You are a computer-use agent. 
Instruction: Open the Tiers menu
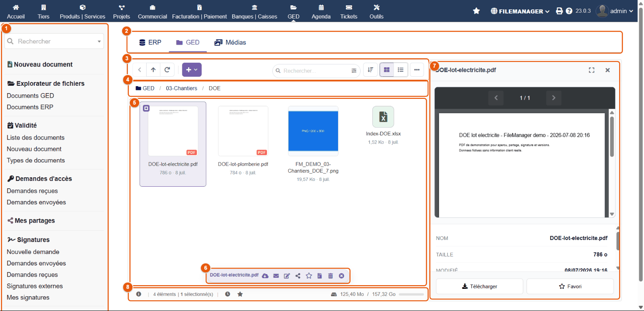point(44,11)
